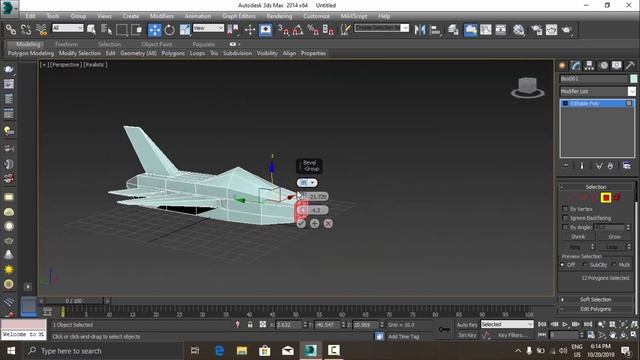Open the Layer Manager icon

[x=453, y=29]
